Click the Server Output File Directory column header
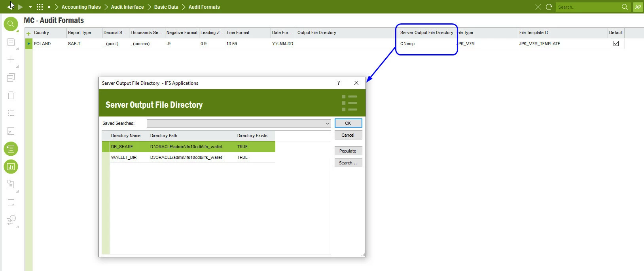644x271 pixels. (427, 32)
